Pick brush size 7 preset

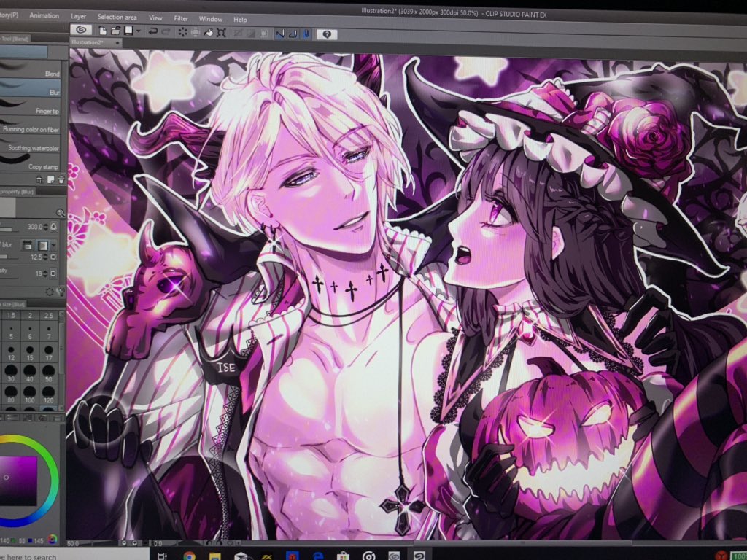pos(49,332)
